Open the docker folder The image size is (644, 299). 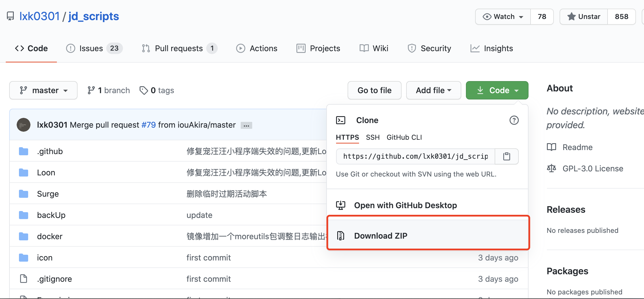coord(50,236)
